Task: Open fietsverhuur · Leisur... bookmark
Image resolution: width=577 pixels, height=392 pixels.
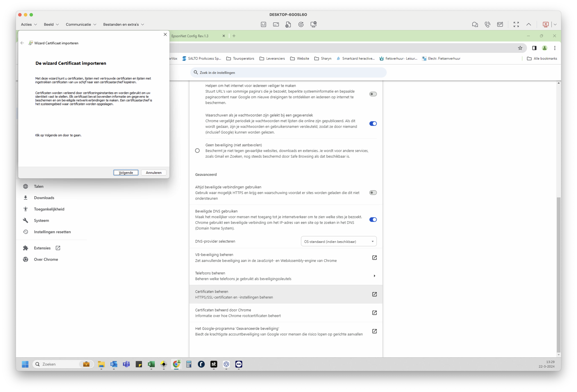Action: click(x=398, y=58)
